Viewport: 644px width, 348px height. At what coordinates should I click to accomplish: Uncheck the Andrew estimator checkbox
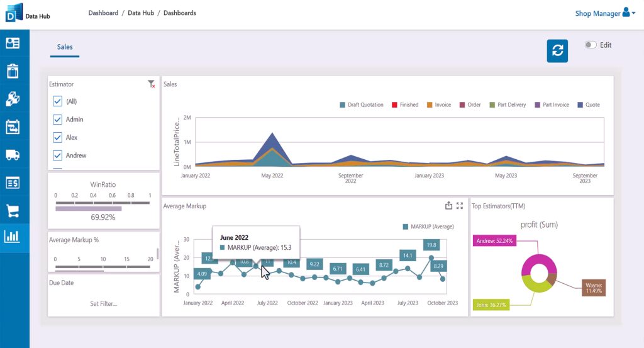(58, 155)
